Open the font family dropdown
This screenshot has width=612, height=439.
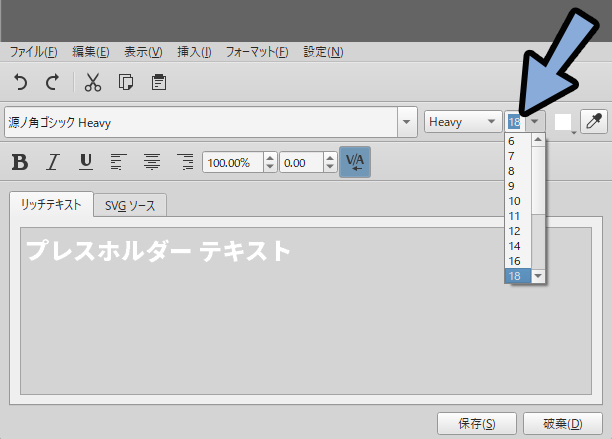406,122
